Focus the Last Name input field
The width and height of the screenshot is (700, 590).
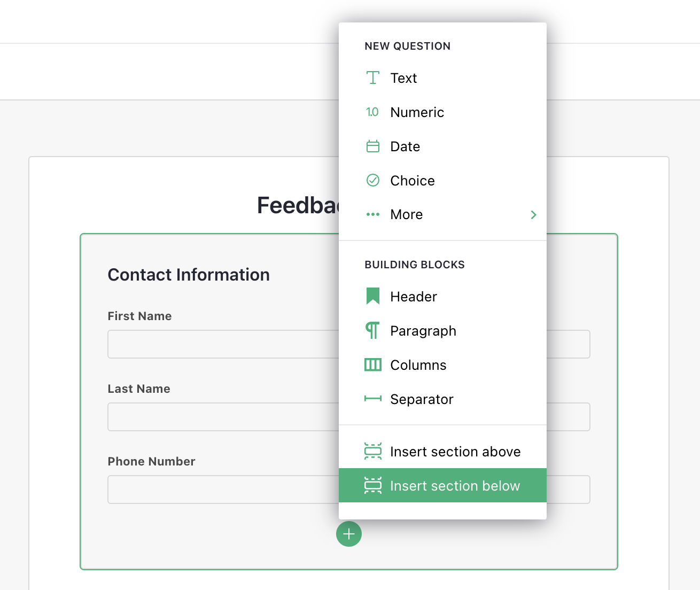pos(223,417)
